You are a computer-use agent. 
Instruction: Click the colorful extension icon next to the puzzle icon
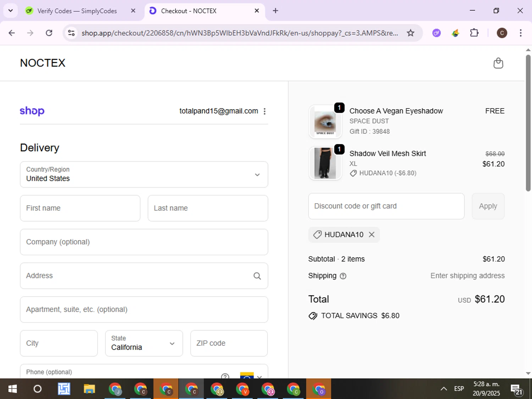click(x=455, y=33)
